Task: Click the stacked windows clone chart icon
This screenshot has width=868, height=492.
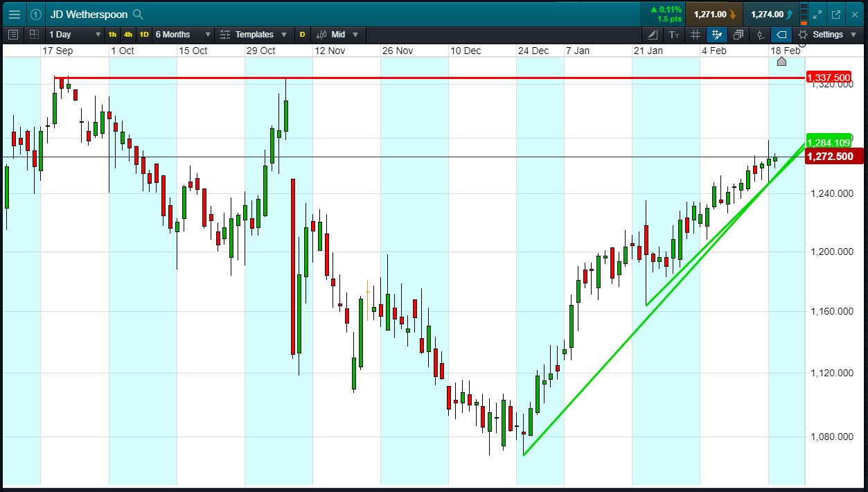Action: [x=738, y=35]
